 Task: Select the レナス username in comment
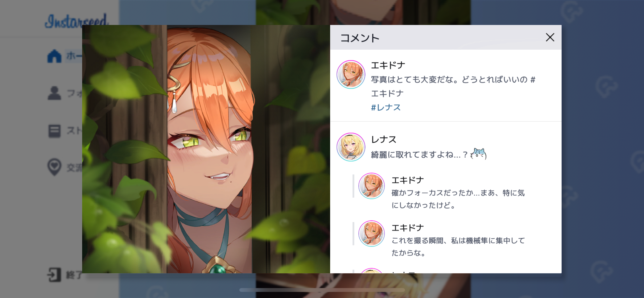coord(384,140)
